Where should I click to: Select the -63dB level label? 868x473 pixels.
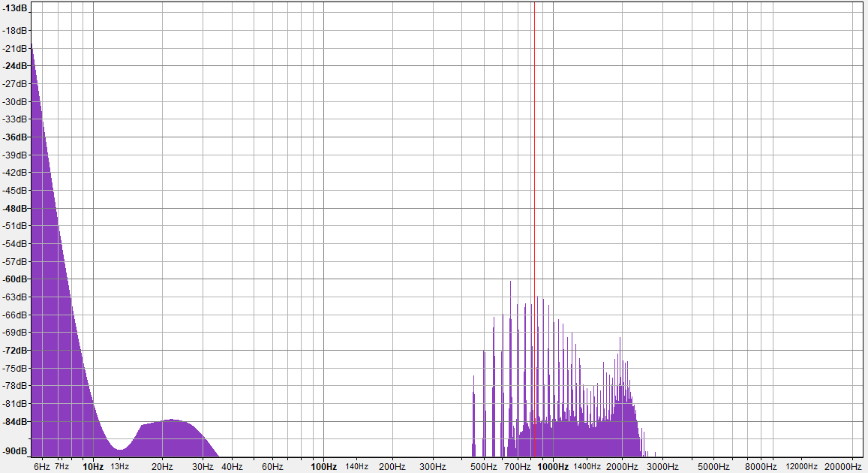pyautogui.click(x=15, y=297)
